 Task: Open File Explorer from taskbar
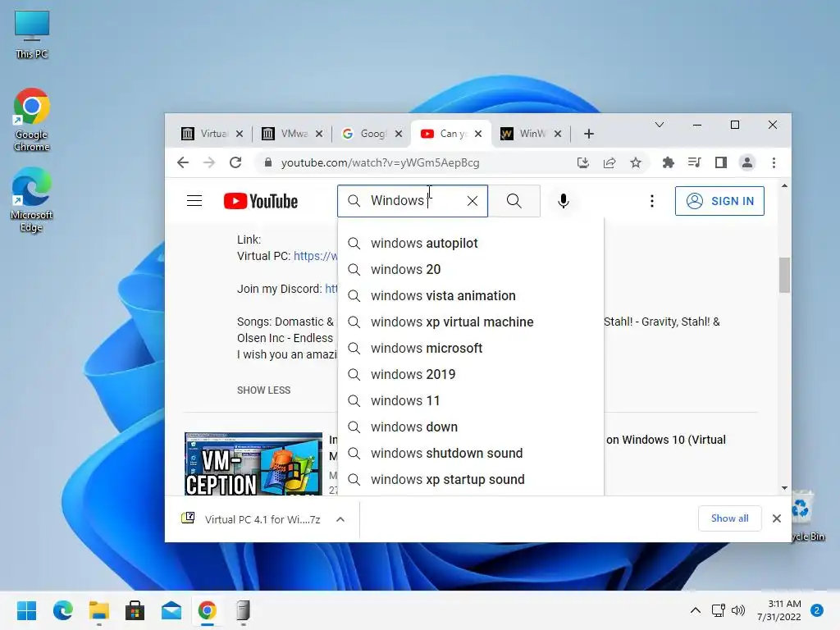(99, 610)
